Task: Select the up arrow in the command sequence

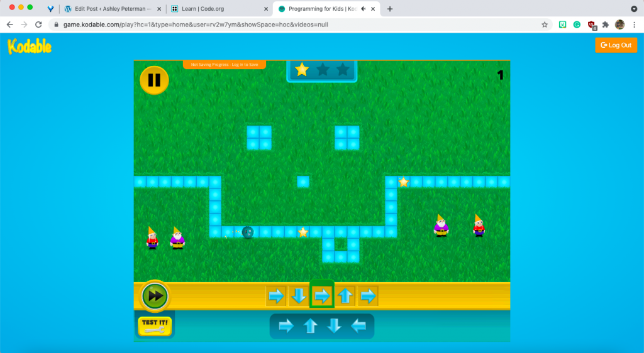Action: [x=345, y=296]
